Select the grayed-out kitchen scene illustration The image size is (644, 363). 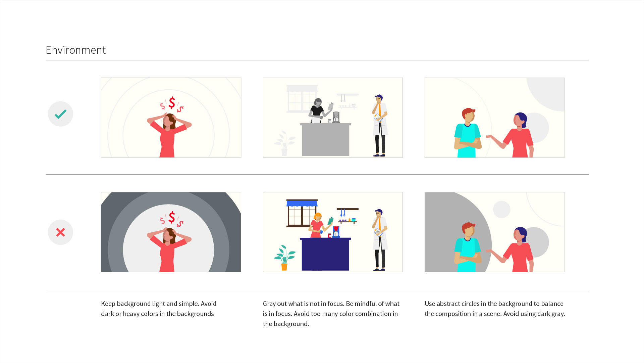point(333,118)
